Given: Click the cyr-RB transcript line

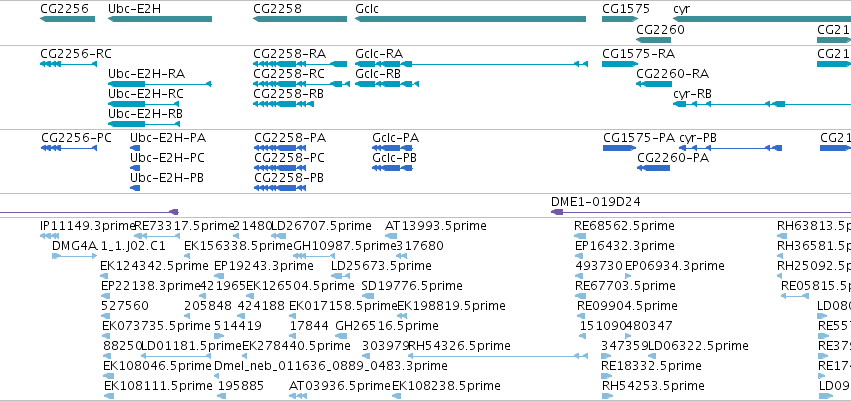Looking at the screenshot, I should pyautogui.click(x=762, y=104).
